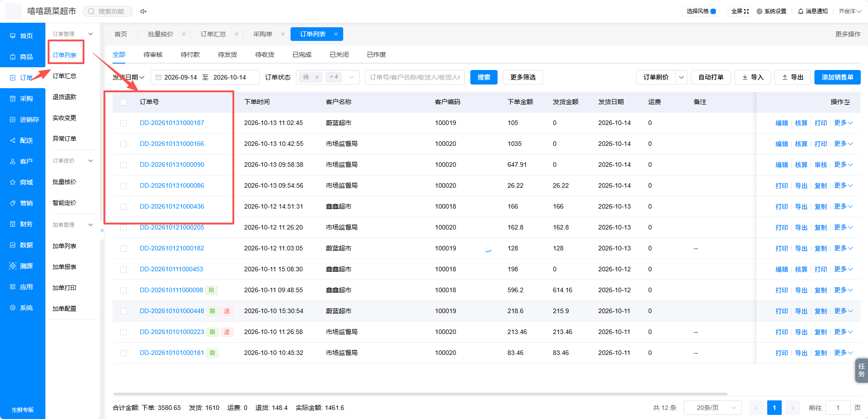Click 自动打单 button

coord(711,77)
